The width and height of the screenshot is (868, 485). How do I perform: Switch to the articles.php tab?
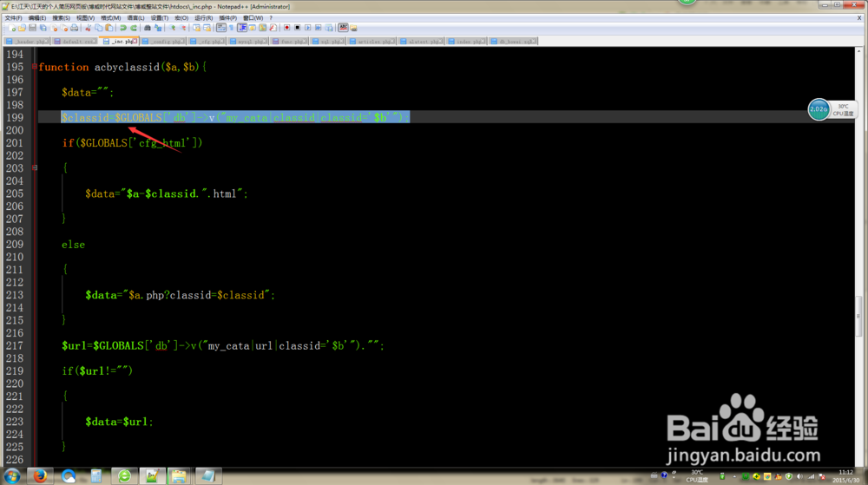(372, 42)
